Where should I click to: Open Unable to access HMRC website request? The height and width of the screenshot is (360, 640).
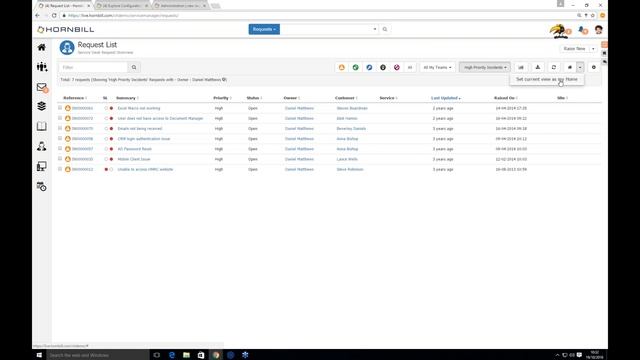tap(145, 169)
